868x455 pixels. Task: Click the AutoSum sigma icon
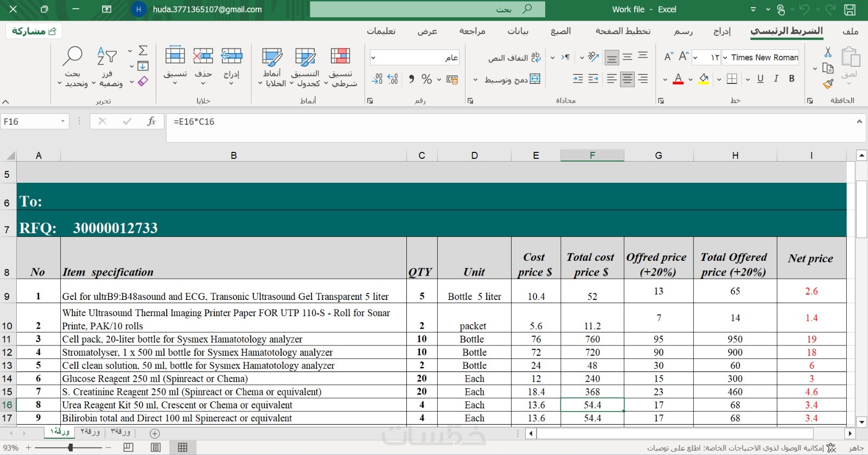(x=143, y=51)
